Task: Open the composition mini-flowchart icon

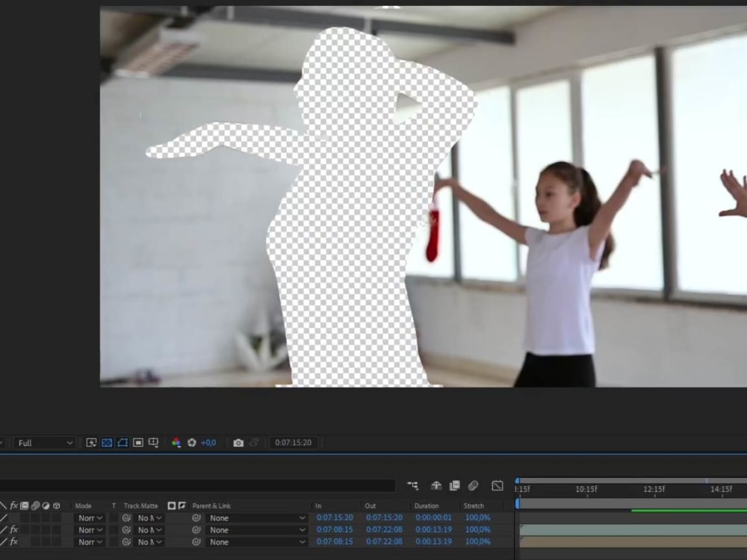Action: pyautogui.click(x=412, y=485)
